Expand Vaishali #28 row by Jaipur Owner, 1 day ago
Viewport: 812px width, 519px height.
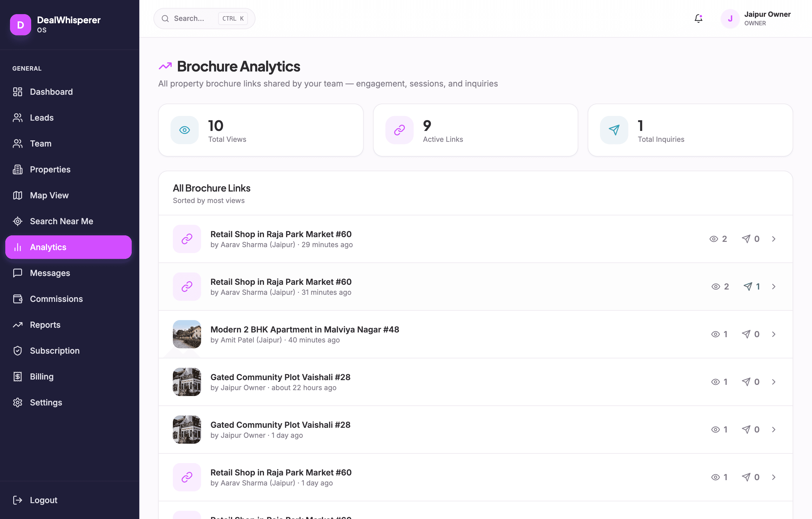click(773, 430)
